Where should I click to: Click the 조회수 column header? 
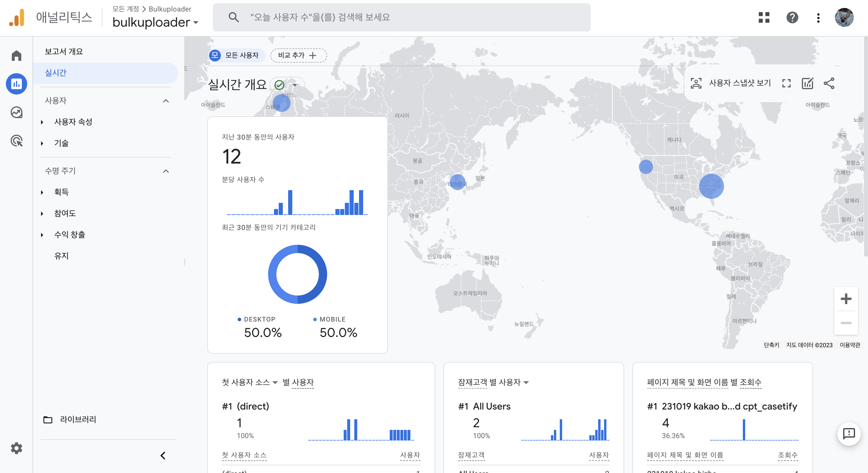[x=787, y=455]
